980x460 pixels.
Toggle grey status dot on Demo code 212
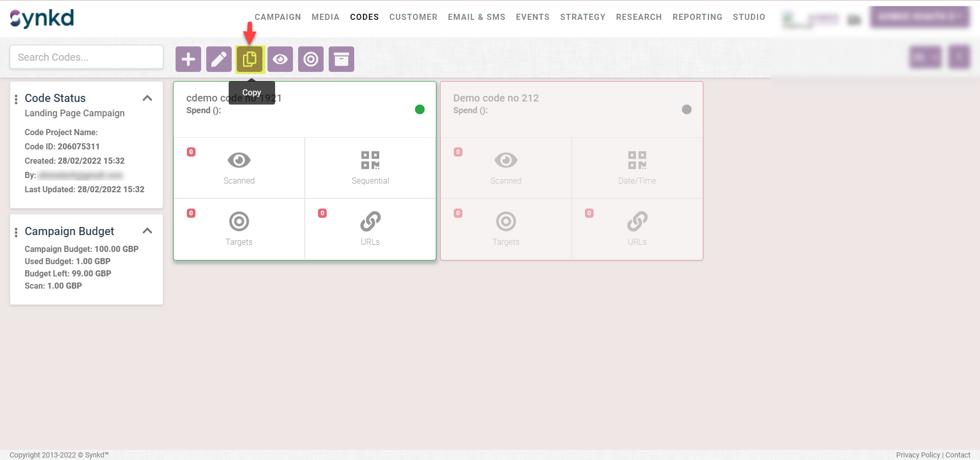687,109
